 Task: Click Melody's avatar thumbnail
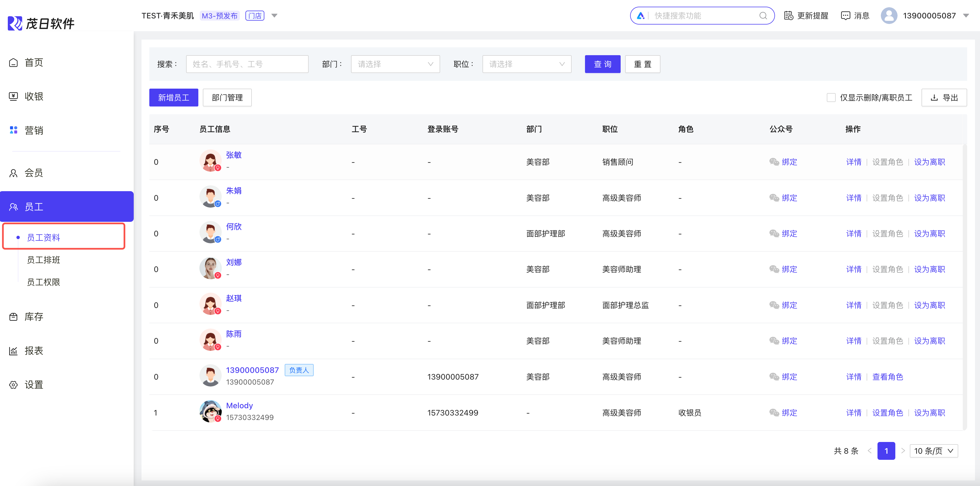[x=210, y=411]
